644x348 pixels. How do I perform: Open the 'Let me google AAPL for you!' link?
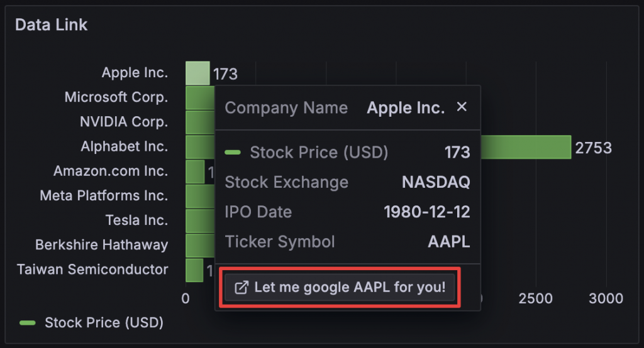click(340, 287)
